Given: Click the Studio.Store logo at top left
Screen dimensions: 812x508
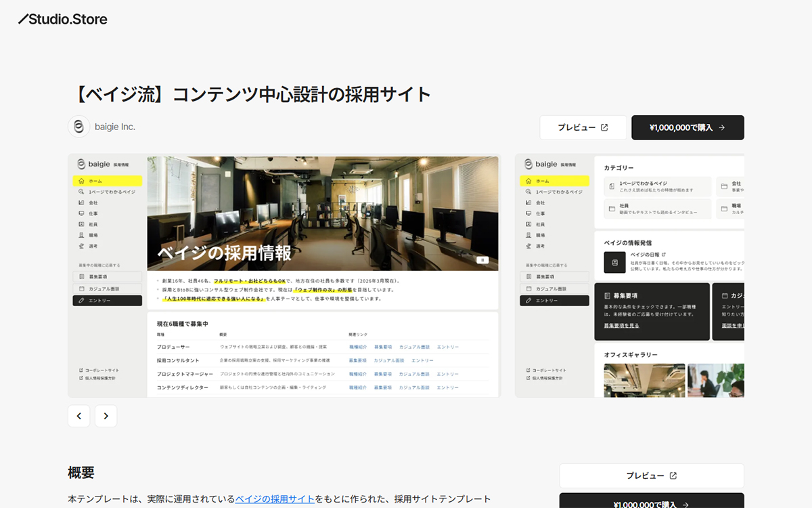Looking at the screenshot, I should pyautogui.click(x=62, y=19).
